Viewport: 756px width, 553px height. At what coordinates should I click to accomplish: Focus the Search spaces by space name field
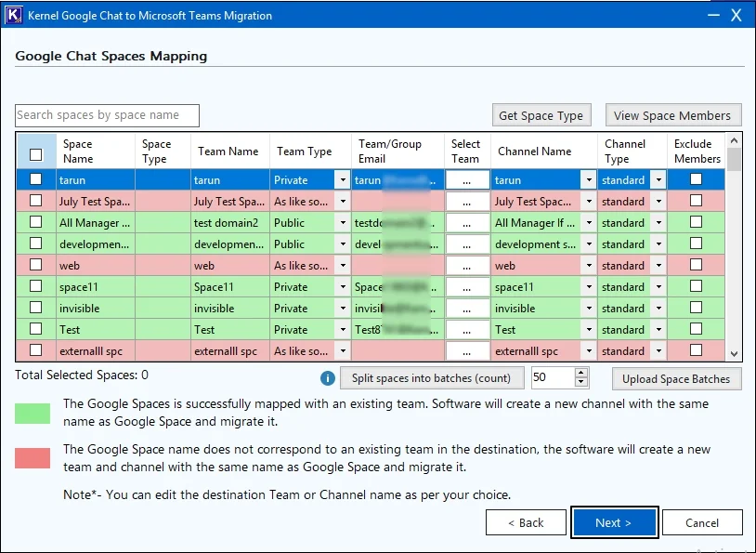pos(107,115)
